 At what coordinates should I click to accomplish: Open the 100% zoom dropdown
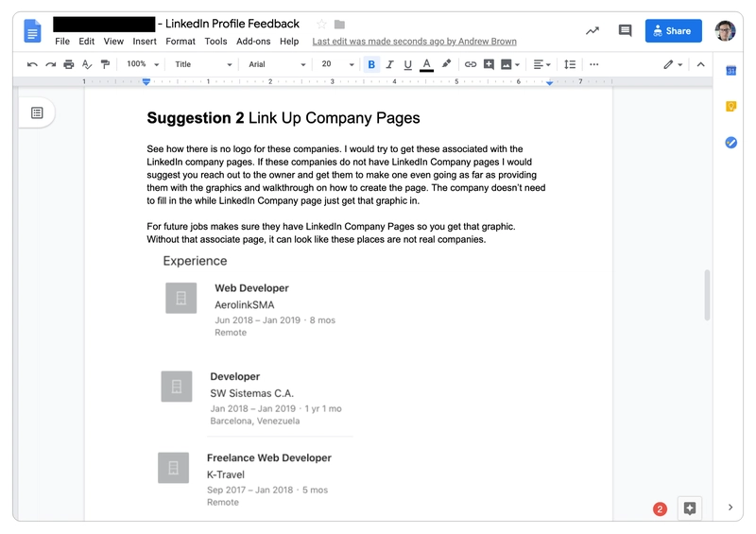pyautogui.click(x=143, y=64)
